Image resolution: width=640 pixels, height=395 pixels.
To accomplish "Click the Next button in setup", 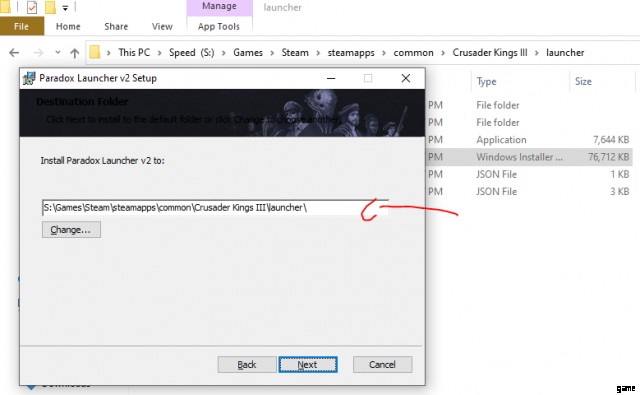I will pos(308,364).
